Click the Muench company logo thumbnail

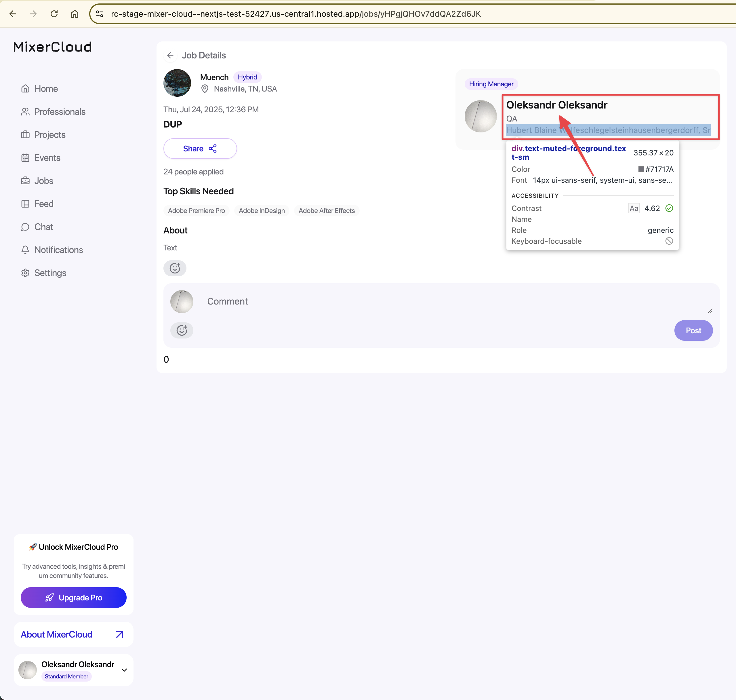[x=177, y=83]
